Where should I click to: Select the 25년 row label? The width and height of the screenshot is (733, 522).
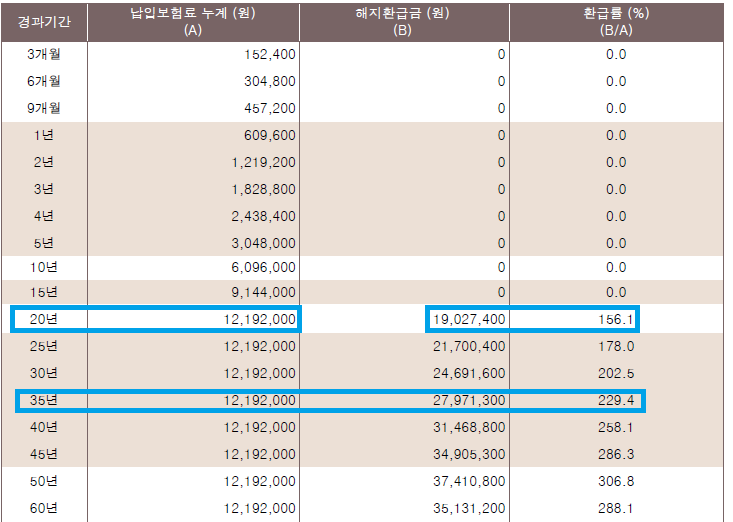click(44, 347)
